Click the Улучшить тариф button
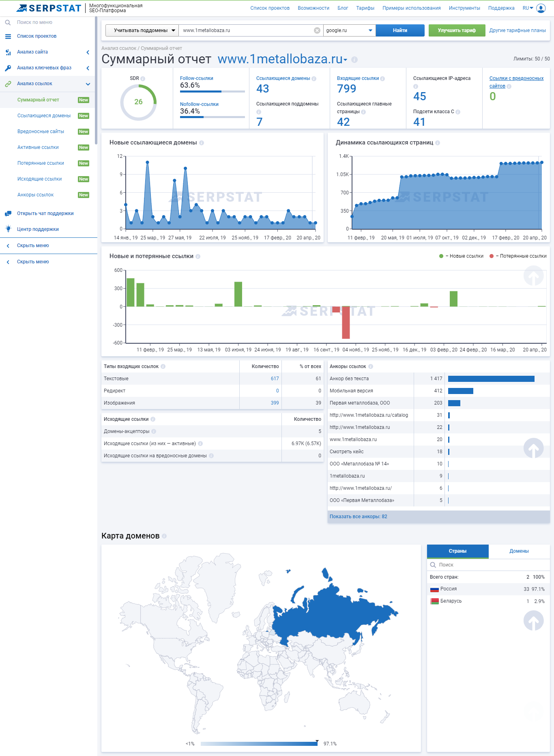Image resolution: width=554 pixels, height=756 pixels. [x=457, y=30]
